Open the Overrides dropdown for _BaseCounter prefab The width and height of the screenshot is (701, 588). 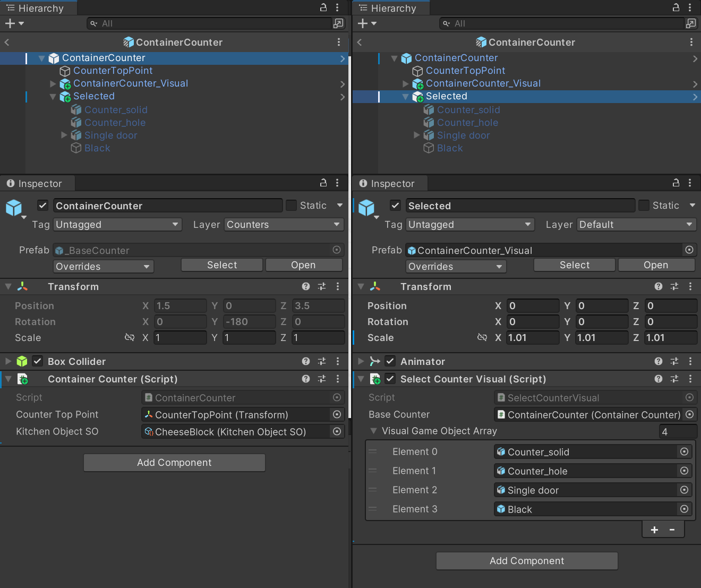click(x=103, y=266)
